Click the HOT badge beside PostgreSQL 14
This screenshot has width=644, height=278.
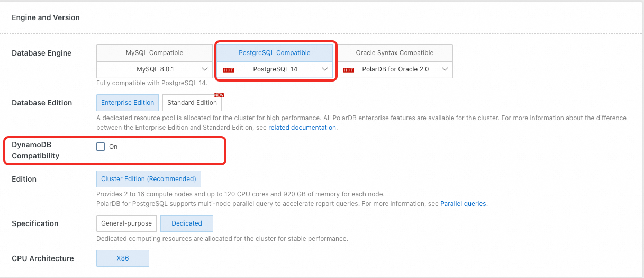pos(229,70)
